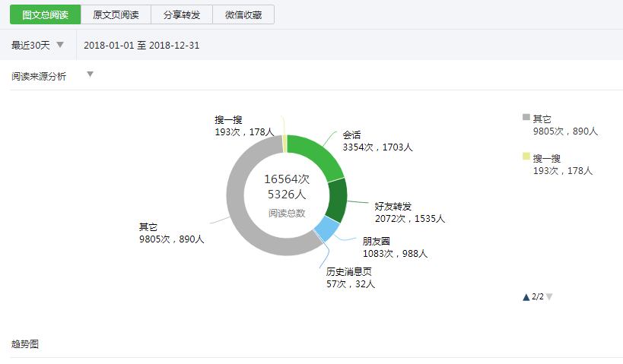Click the 阅读总数 center total text
The width and height of the screenshot is (623, 364).
pyautogui.click(x=287, y=214)
